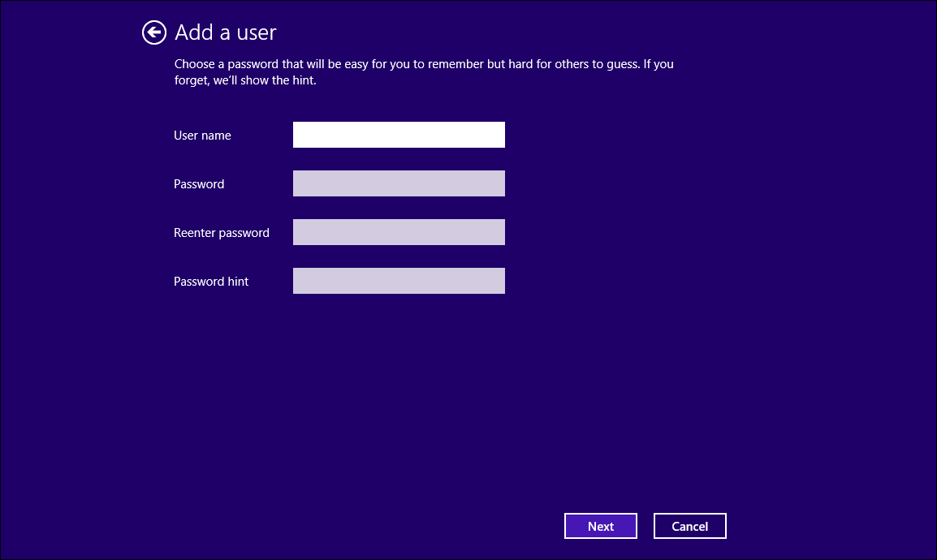
Task: Focus the Password input box
Action: pos(399,183)
